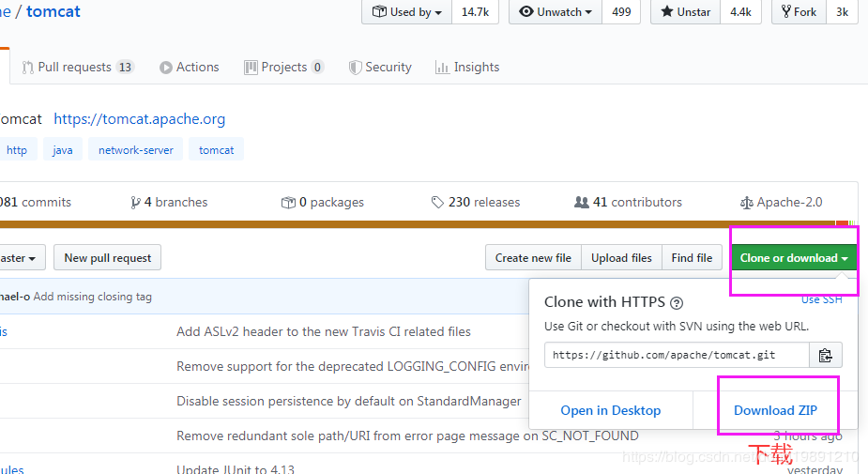This screenshot has height=474, width=868.
Task: Click the New pull request button
Action: (x=107, y=257)
